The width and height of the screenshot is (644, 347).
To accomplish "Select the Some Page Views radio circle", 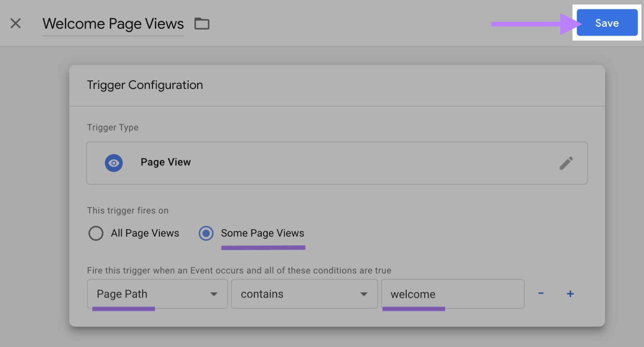I will (x=206, y=233).
